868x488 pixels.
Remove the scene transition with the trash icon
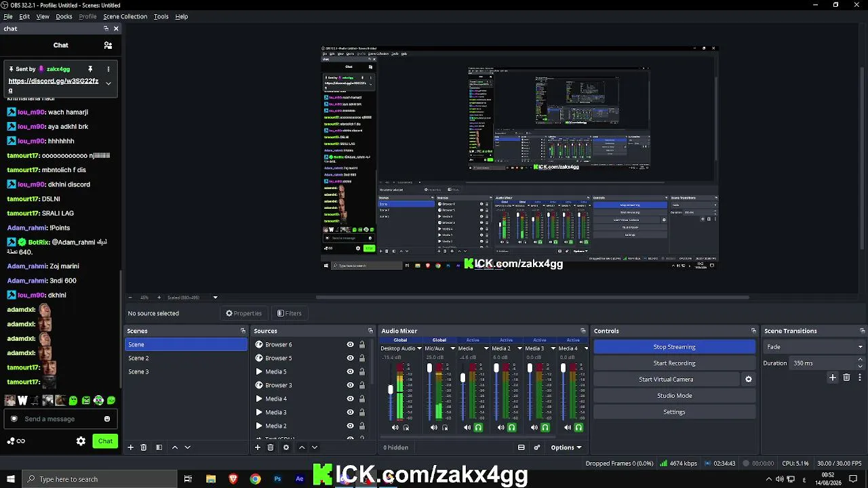[846, 378]
